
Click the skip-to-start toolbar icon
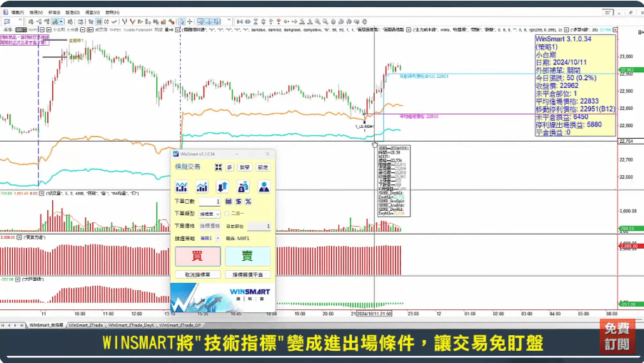[x=239, y=21]
